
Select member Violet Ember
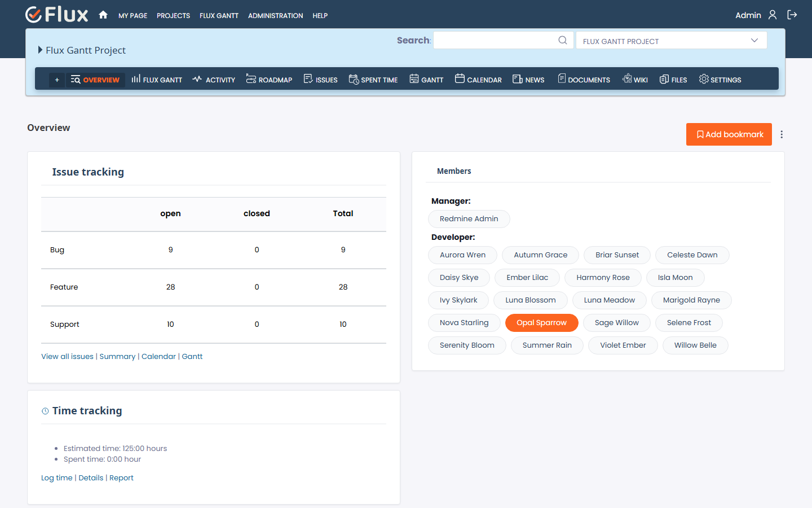(x=623, y=345)
